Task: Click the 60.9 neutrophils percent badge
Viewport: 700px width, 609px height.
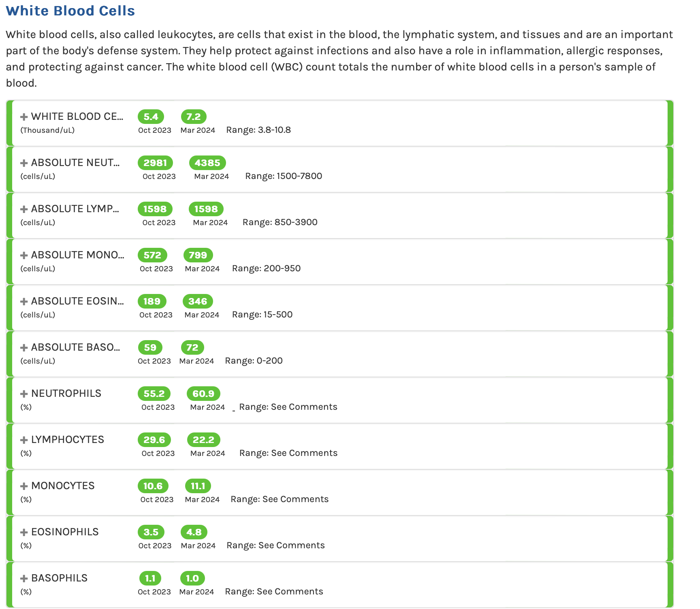Action: pos(203,394)
